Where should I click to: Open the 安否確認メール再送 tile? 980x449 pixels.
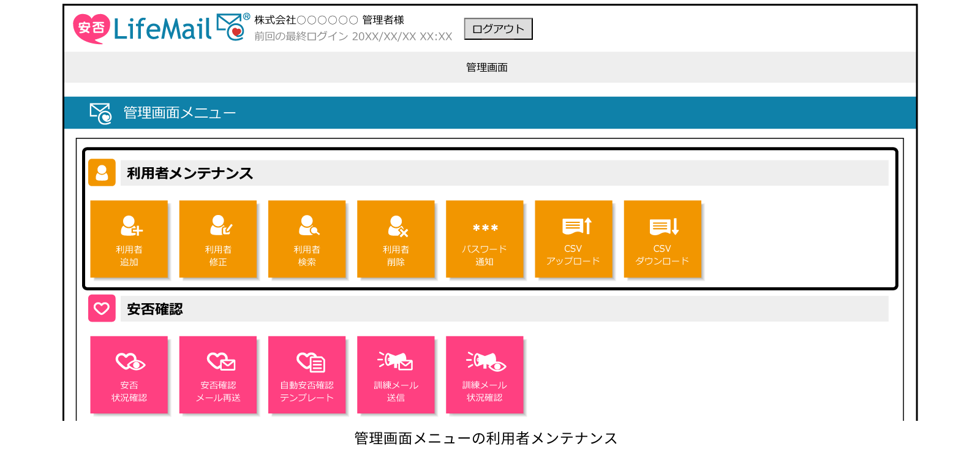218,375
